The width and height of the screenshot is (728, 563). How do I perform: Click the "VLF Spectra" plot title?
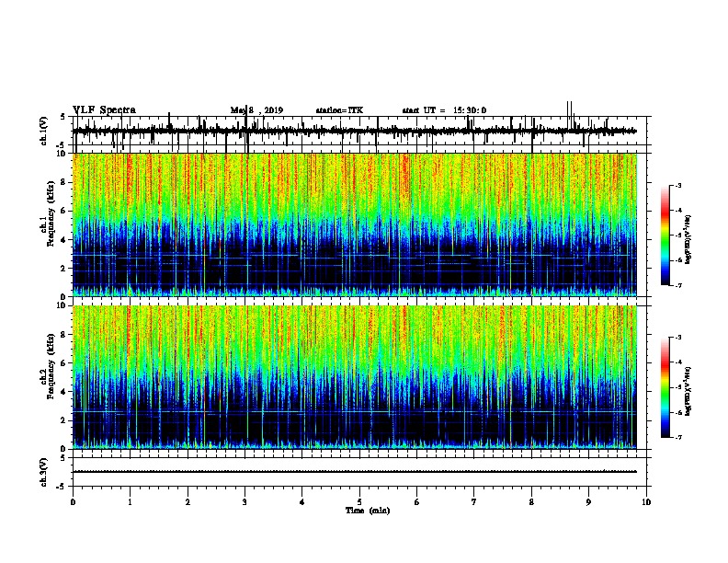(x=104, y=110)
